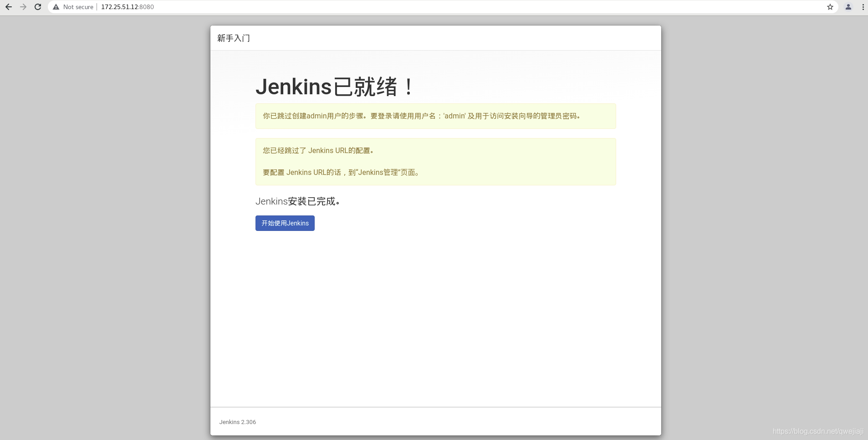Click the browser forward arrow
Viewport: 868px width, 440px height.
tap(23, 7)
